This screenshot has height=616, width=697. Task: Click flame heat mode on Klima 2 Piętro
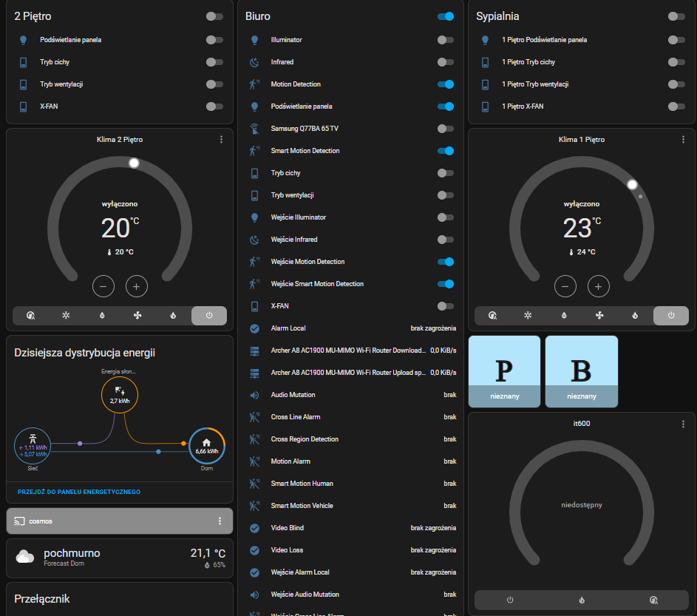click(173, 316)
